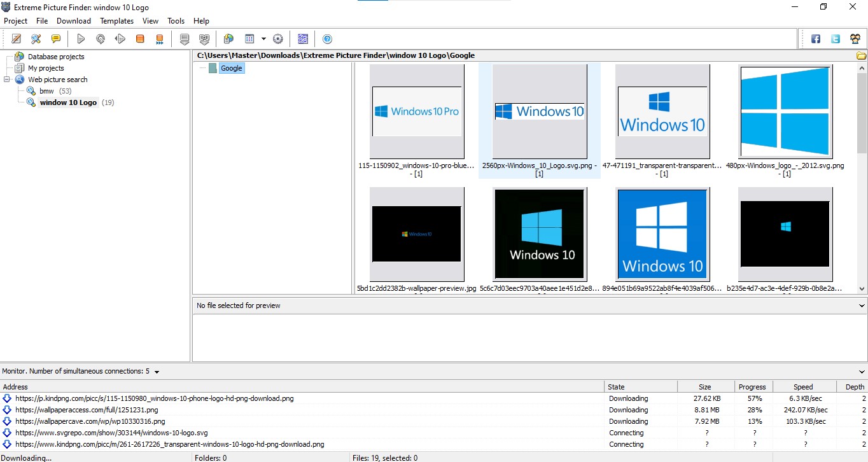The image size is (868, 462).
Task: Click the 57% progress cell
Action: pyautogui.click(x=755, y=398)
